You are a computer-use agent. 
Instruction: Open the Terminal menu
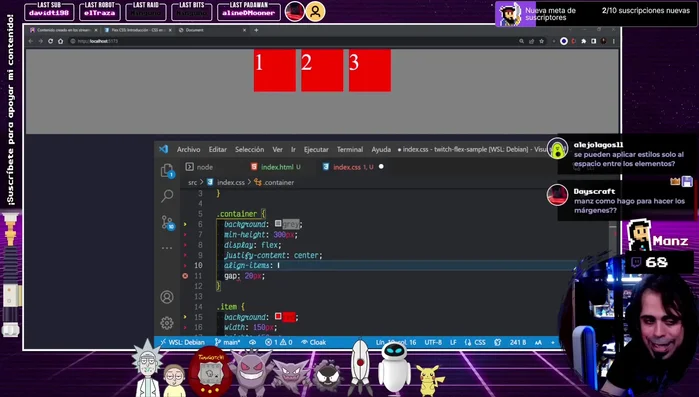coord(350,149)
